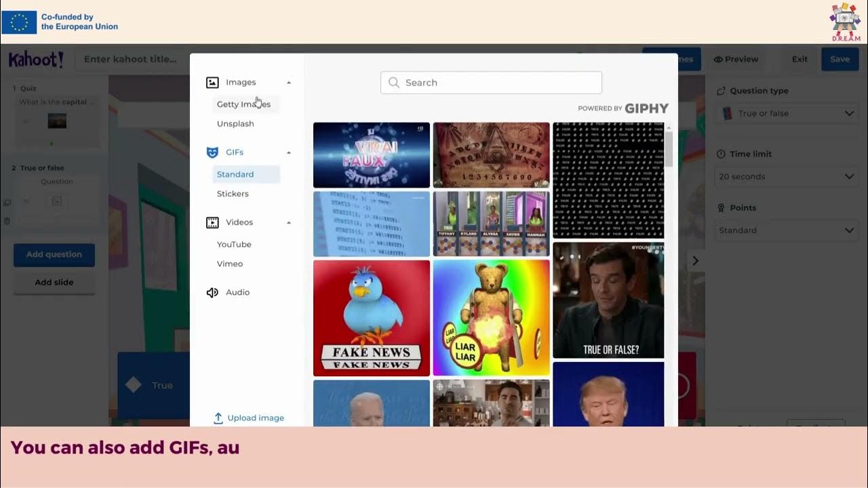Screen dimensions: 868x488
Task: Select Vimeo video source
Action: pos(230,264)
